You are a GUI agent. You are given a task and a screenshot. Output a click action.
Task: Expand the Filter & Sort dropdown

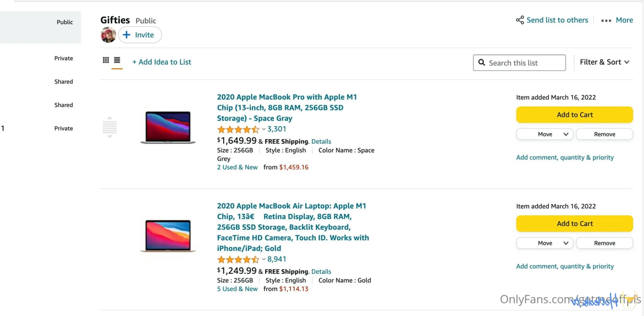[604, 62]
